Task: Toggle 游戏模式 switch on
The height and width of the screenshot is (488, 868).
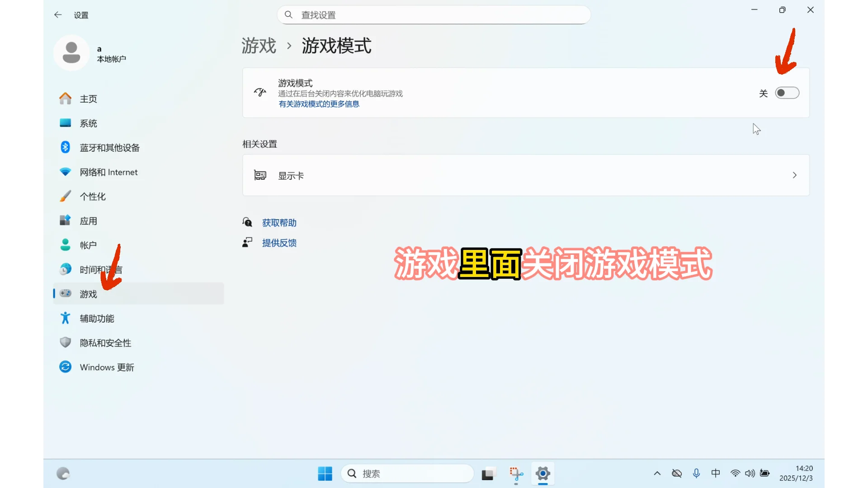Action: coord(787,93)
